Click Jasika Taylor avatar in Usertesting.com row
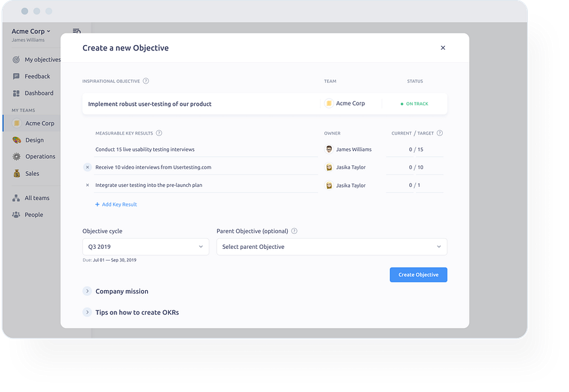This screenshot has width=569, height=392. 329,167
